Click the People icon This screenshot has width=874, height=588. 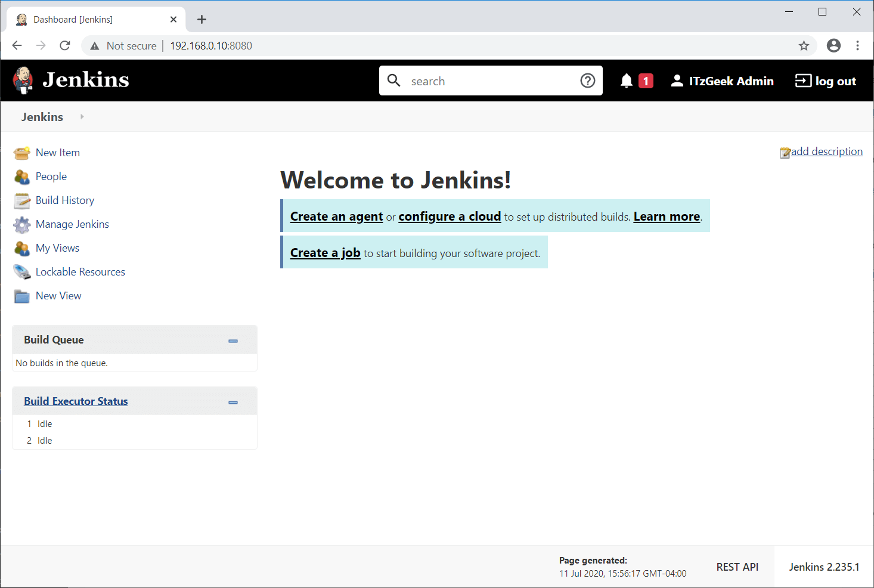[22, 177]
